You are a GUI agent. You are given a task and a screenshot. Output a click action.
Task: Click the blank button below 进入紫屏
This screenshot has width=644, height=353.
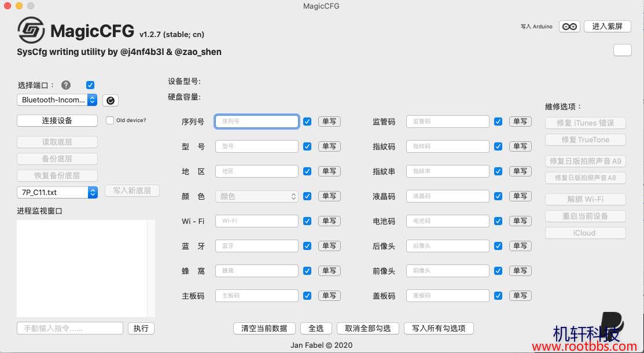tap(622, 50)
